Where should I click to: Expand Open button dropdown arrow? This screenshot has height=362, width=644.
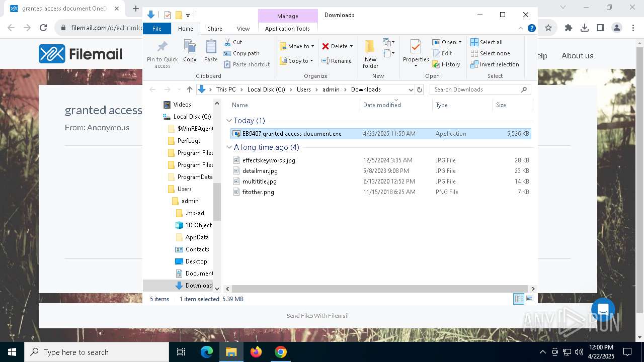[460, 42]
